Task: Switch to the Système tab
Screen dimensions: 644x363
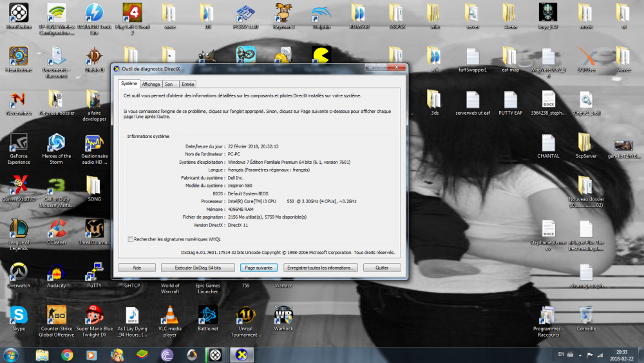Action: point(129,83)
